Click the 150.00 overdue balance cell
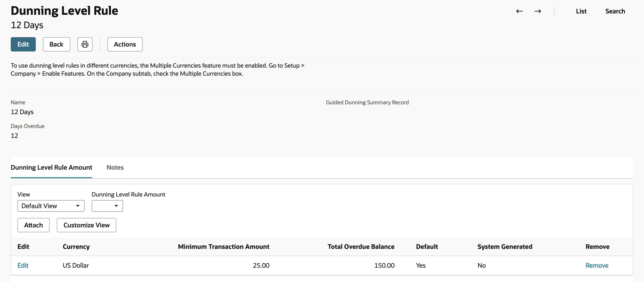644x282 pixels. [384, 265]
